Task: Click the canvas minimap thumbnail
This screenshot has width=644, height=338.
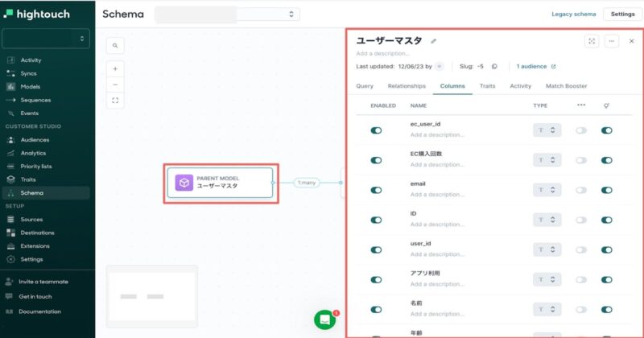Action: pos(152,296)
